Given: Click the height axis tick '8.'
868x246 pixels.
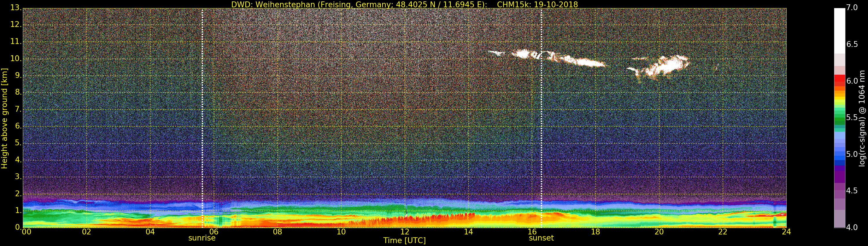Looking at the screenshot, I should (x=18, y=92).
